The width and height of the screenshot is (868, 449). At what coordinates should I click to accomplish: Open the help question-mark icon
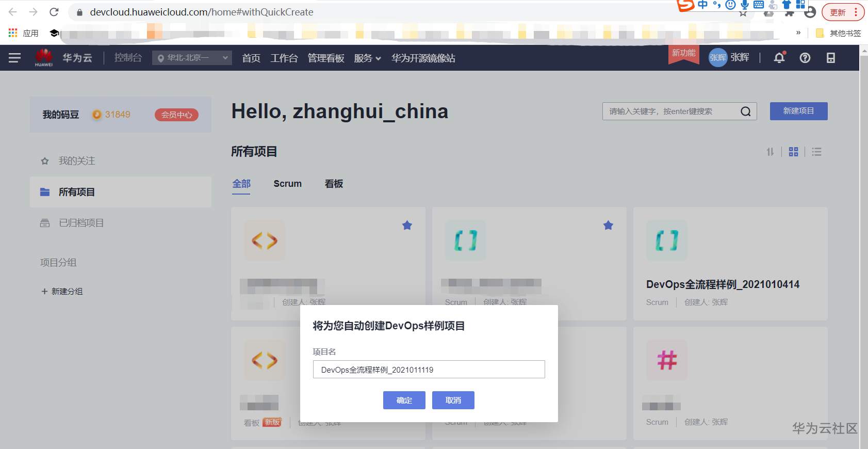[805, 58]
